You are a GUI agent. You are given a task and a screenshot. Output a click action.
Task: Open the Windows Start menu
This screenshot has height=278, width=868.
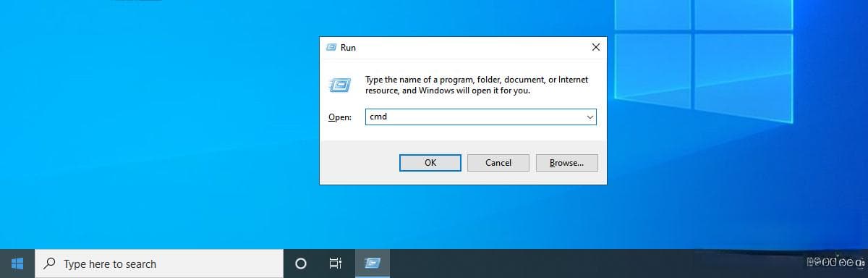[17, 264]
